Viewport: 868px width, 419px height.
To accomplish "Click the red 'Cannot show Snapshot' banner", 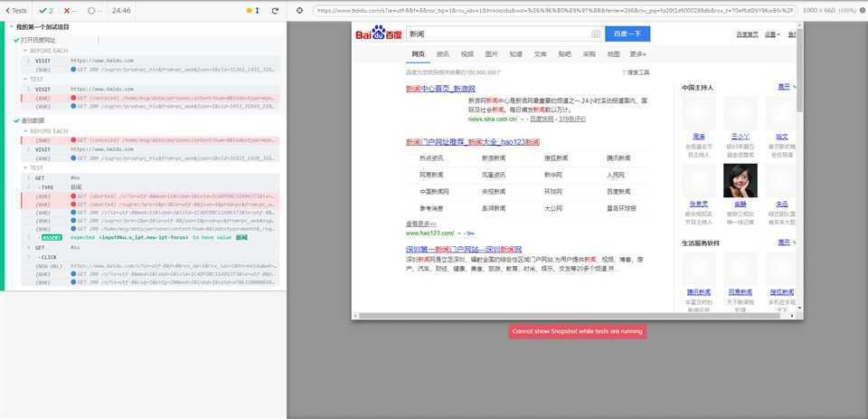I will click(578, 331).
